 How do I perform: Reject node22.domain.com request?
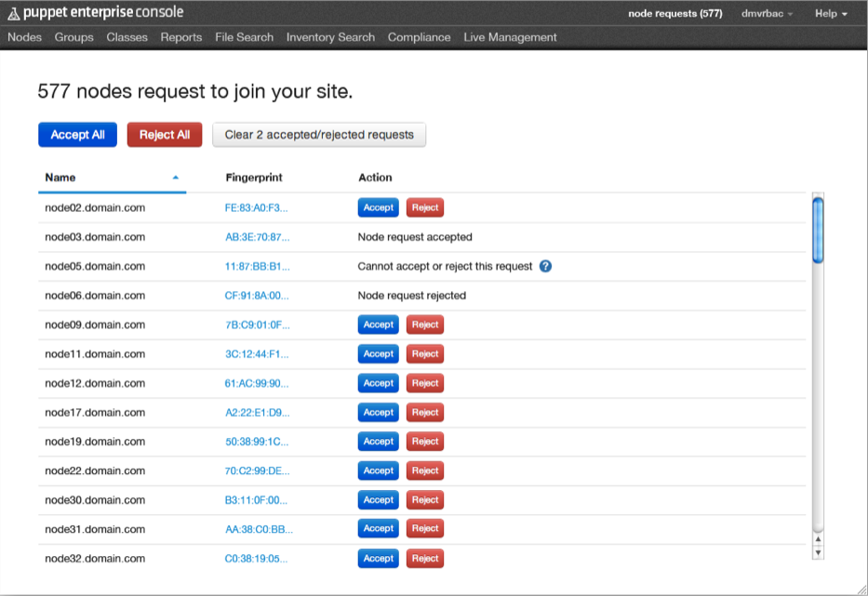click(x=424, y=470)
